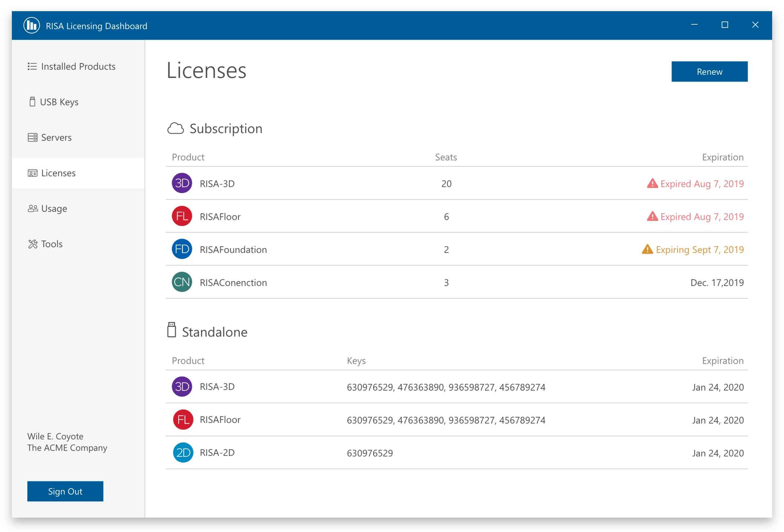The image size is (784, 532).
Task: Click red warning icon on RISA-3D expiration
Action: [x=652, y=183]
